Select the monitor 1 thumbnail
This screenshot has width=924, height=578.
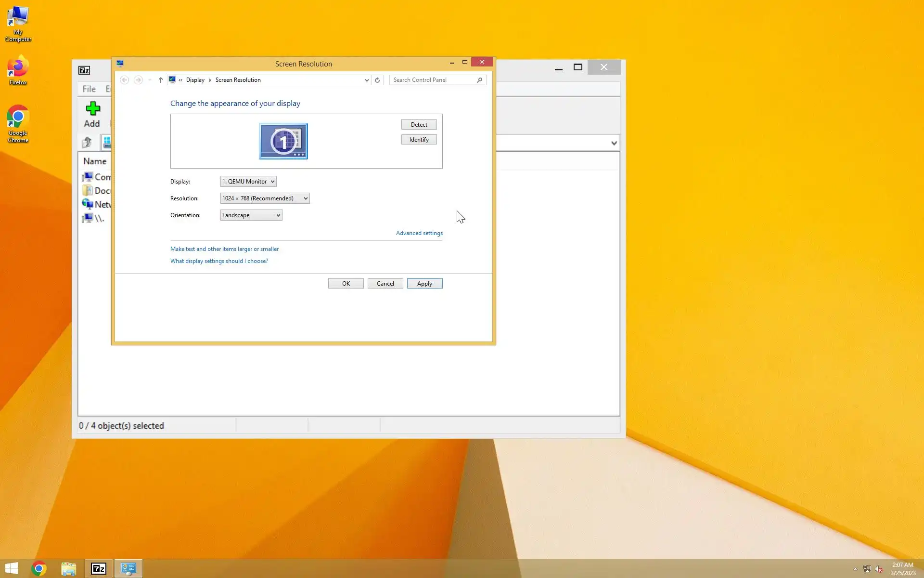(283, 141)
